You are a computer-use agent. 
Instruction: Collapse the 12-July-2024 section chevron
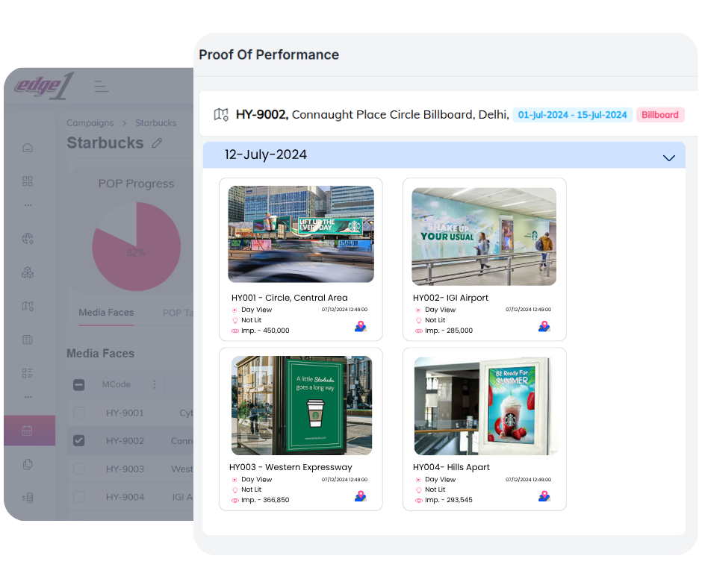pyautogui.click(x=668, y=158)
